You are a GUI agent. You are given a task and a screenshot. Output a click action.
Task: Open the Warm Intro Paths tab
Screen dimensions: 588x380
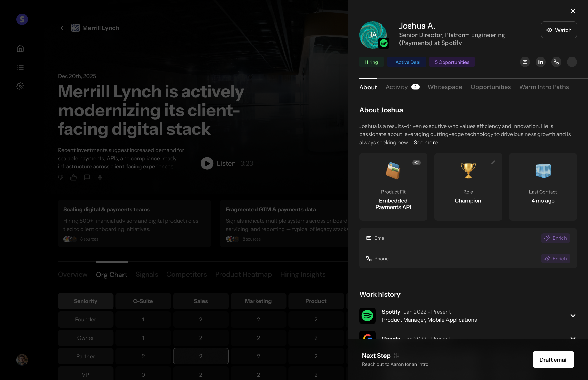[x=544, y=87]
